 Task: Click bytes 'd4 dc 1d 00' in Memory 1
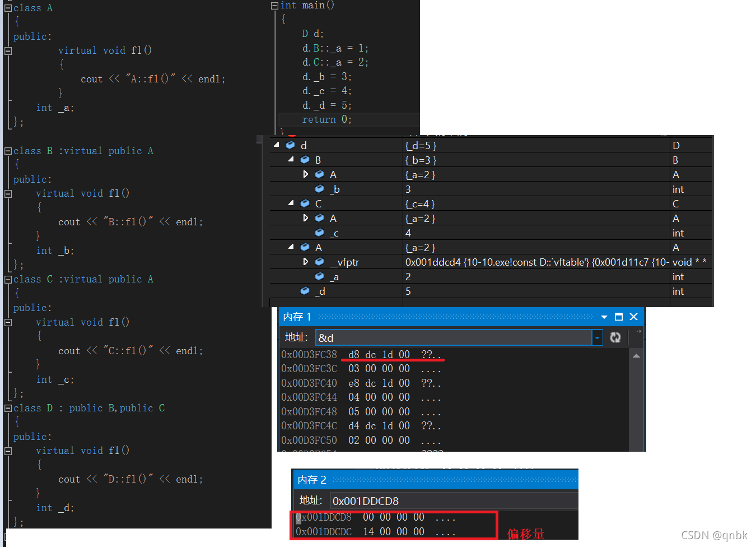379,426
